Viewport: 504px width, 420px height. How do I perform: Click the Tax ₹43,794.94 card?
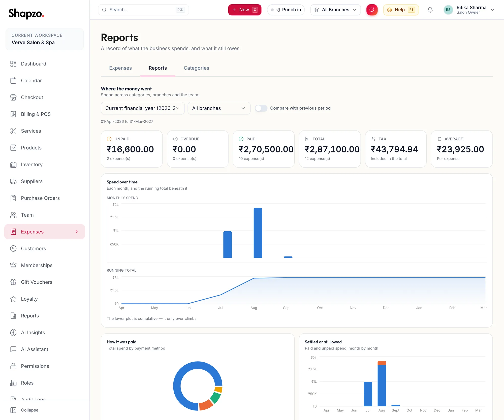pyautogui.click(x=396, y=149)
